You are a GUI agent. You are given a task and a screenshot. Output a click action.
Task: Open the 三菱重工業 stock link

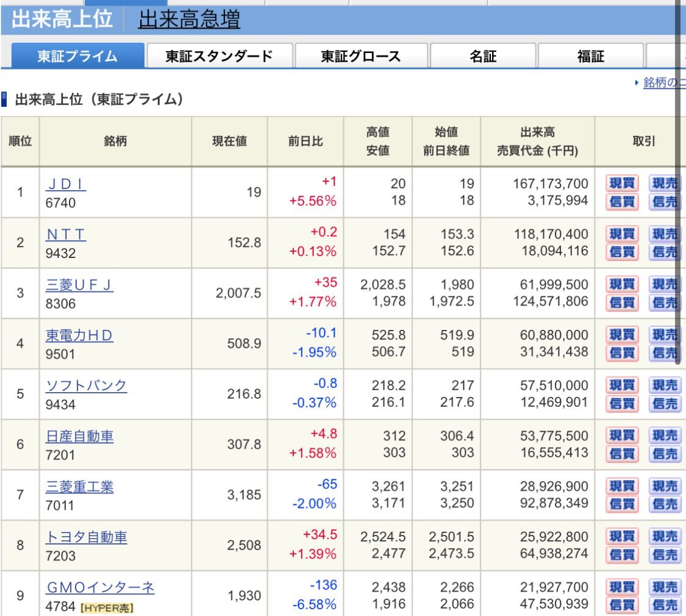point(79,487)
